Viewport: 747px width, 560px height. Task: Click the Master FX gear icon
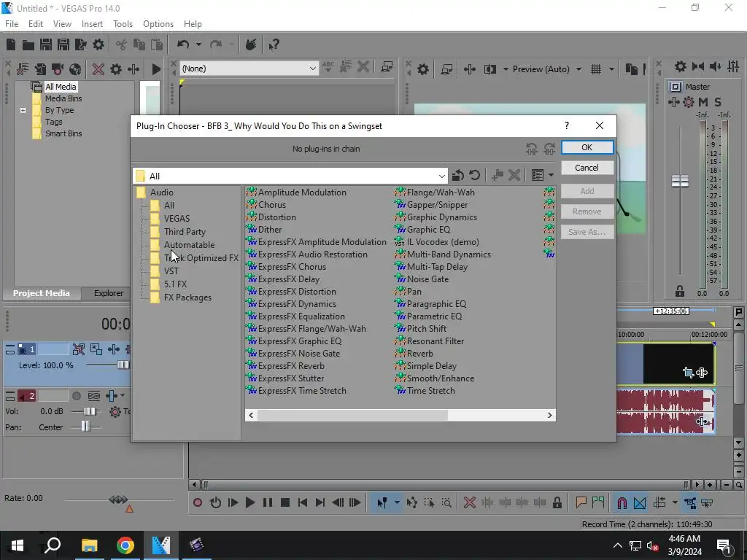pos(689,102)
